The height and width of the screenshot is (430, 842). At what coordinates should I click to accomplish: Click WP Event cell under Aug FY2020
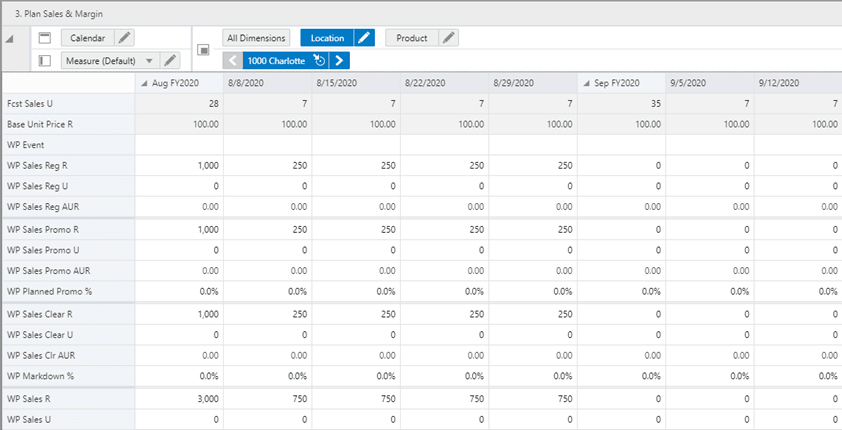coord(179,145)
